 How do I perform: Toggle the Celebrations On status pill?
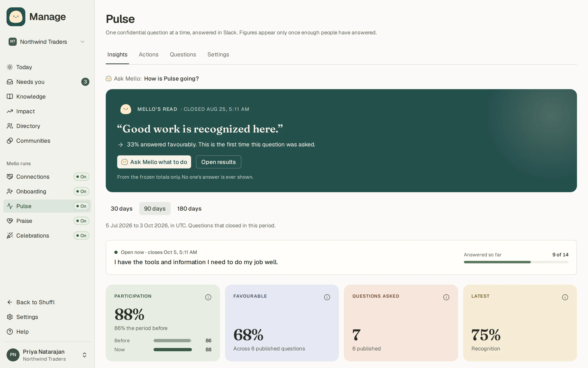tap(81, 236)
